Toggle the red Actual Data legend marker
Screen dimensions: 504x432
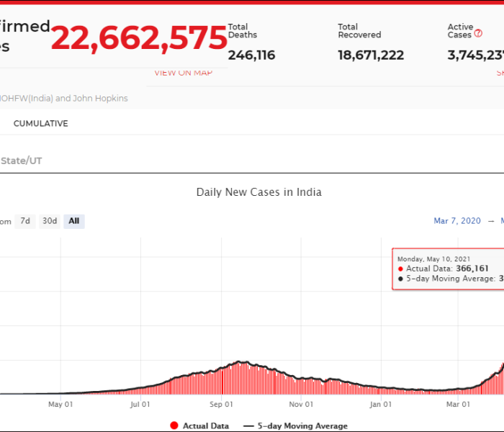click(174, 426)
